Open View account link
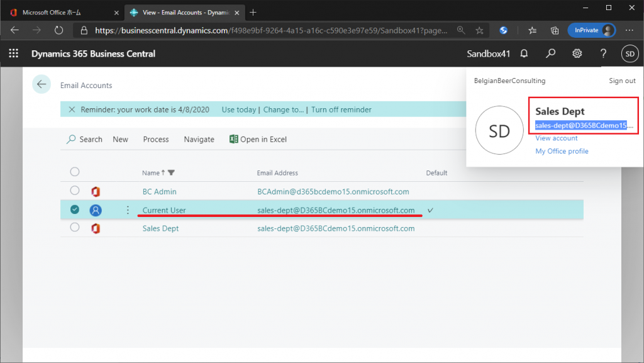The image size is (644, 363). (x=556, y=138)
